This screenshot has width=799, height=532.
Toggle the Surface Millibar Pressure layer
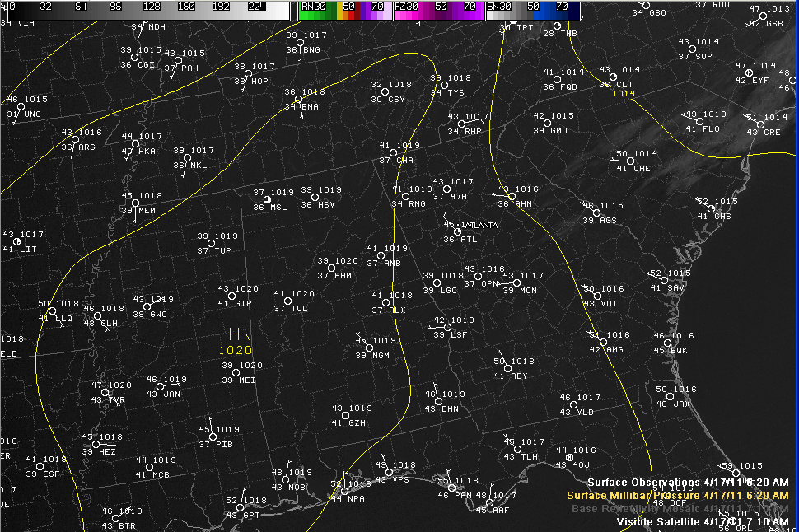[677, 495]
